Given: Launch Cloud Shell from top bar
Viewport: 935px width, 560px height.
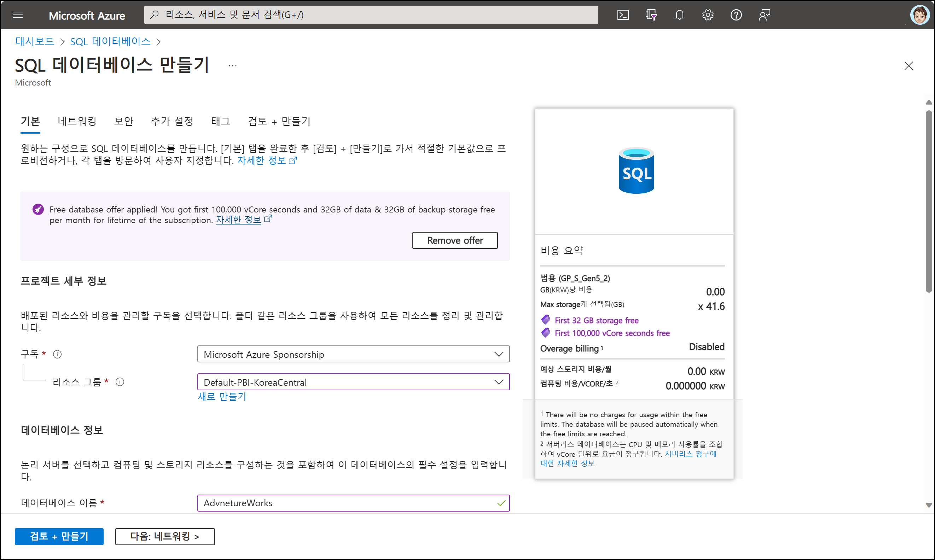Looking at the screenshot, I should (x=623, y=15).
